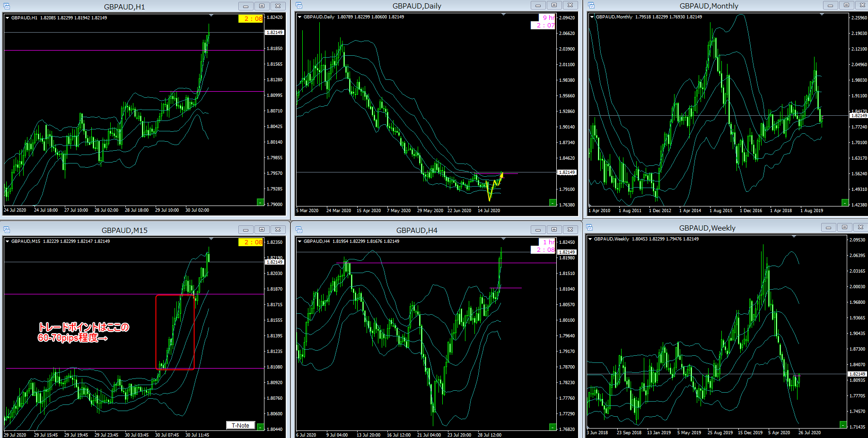This screenshot has width=868, height=438.
Task: Click the GBPAUD,H1 chart window icon
Action: [7, 7]
